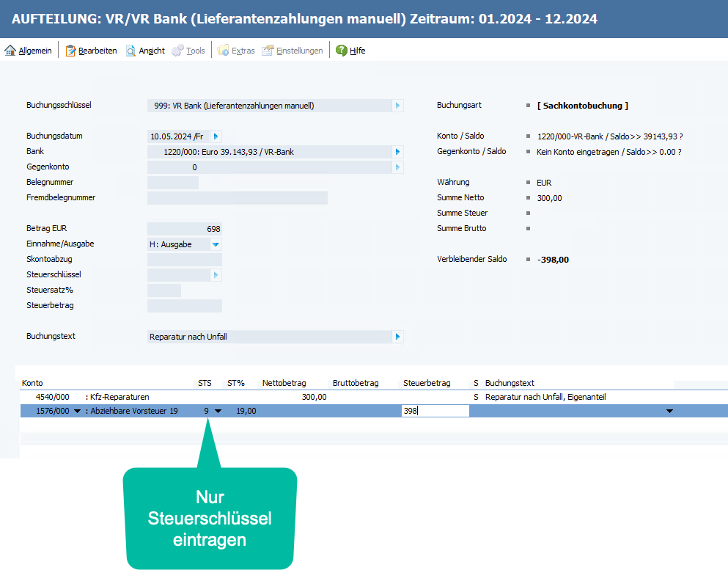Expand the Buchungstext dropdown in selected row
The image size is (728, 570).
tap(669, 411)
